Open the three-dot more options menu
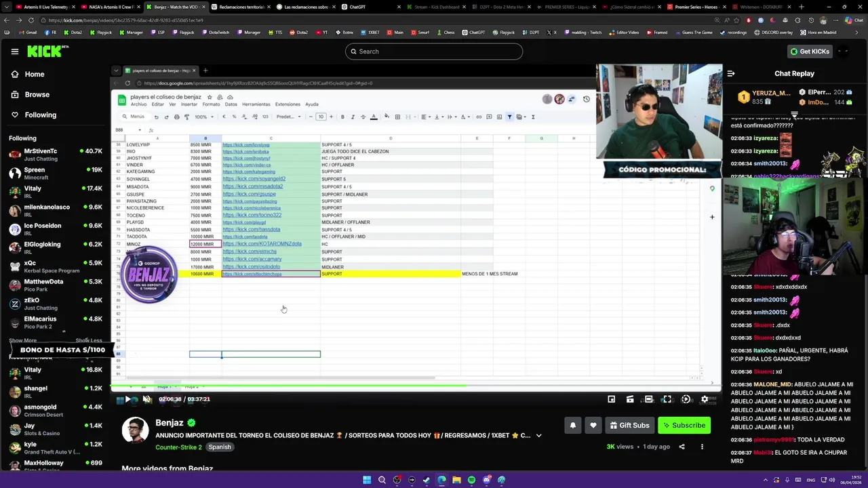Viewport: 868px width, 488px height. [x=702, y=447]
